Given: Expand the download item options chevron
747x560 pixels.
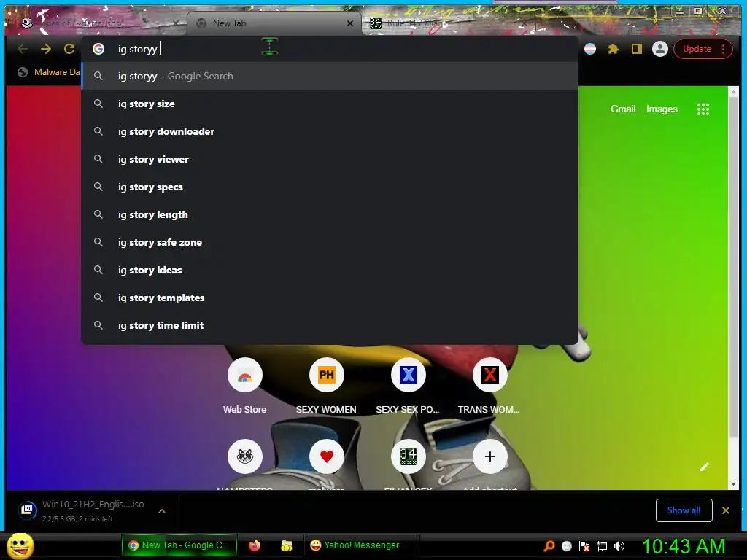Looking at the screenshot, I should pyautogui.click(x=162, y=511).
